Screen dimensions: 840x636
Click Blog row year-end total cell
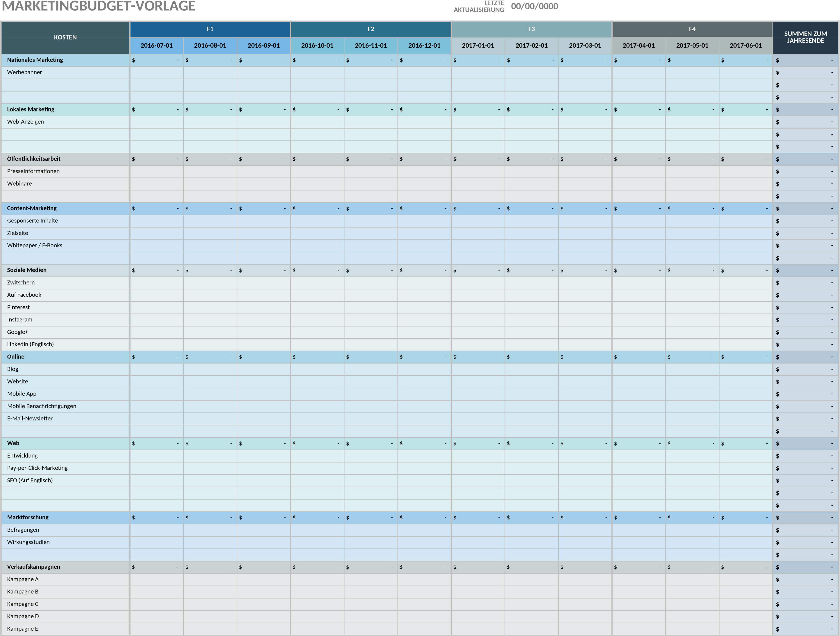coord(805,369)
